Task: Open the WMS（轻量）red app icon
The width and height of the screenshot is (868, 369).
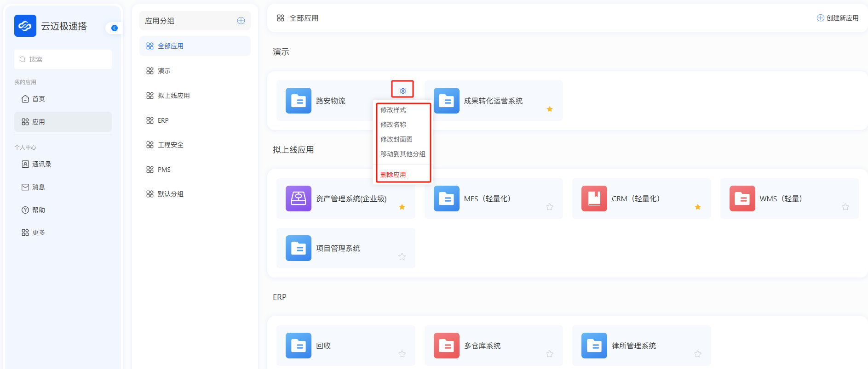Action: (x=742, y=199)
